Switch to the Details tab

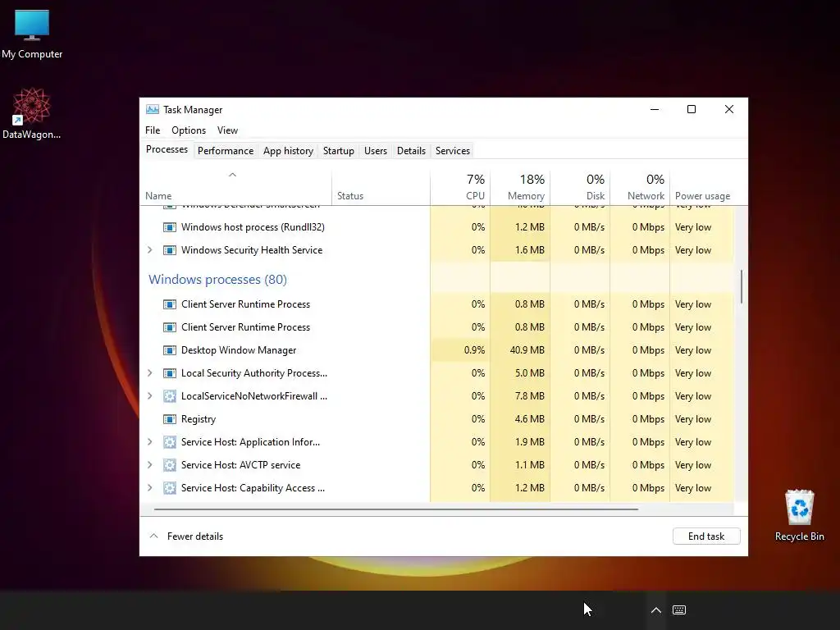pos(412,151)
